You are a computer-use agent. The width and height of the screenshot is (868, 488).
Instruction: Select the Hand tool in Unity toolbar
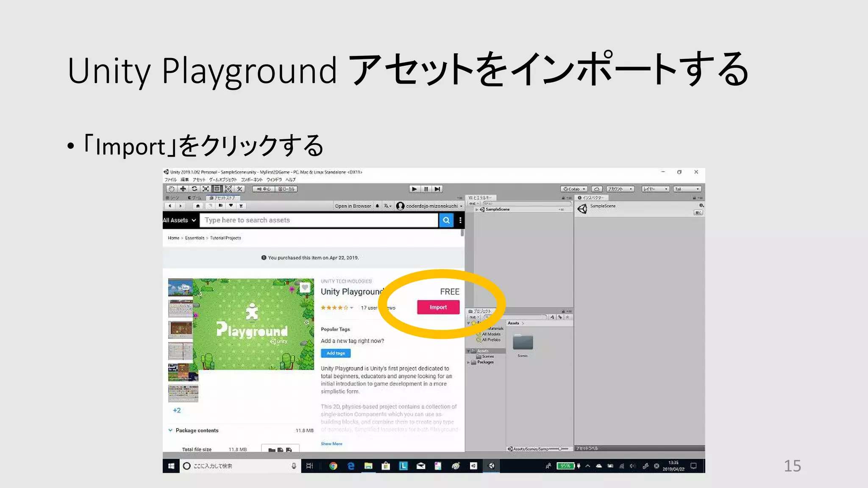point(171,189)
